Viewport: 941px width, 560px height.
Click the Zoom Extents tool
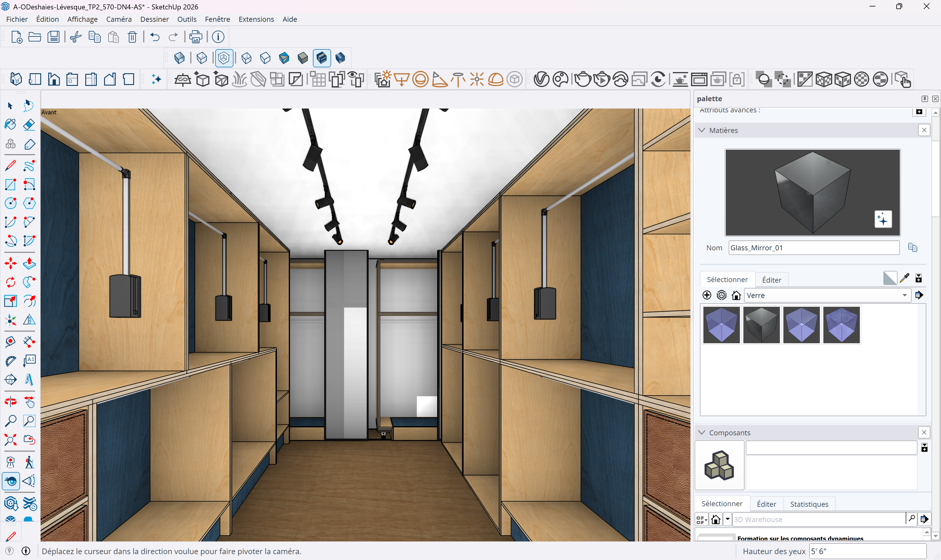pos(11,440)
